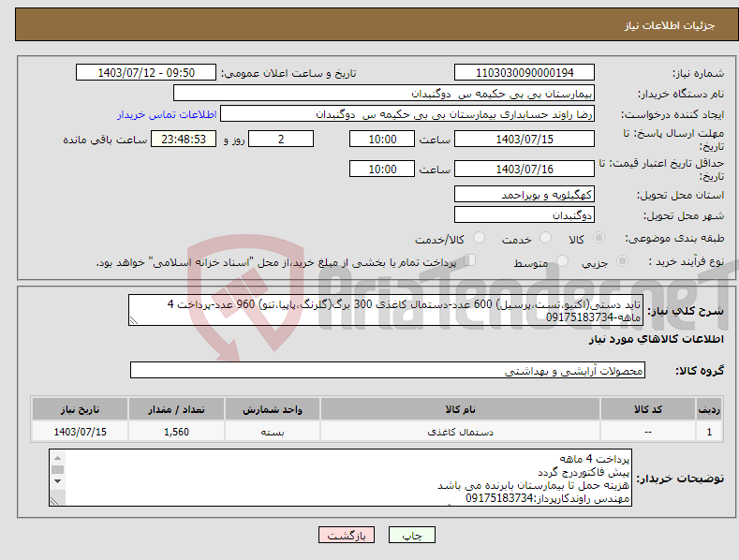
Task: Click the announcement date field 1403/07/12 - 09:50
Action: point(145,73)
